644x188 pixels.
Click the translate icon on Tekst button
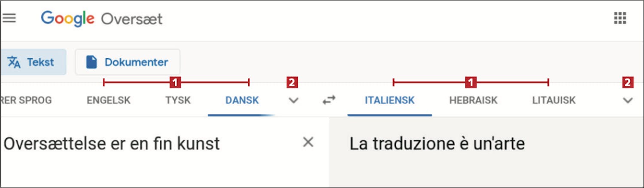click(x=14, y=62)
